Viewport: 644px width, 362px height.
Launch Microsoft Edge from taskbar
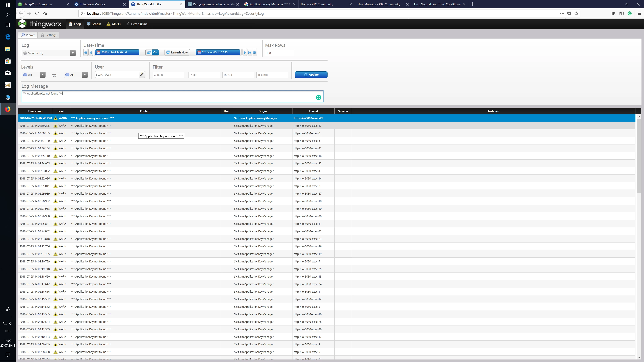tap(8, 37)
